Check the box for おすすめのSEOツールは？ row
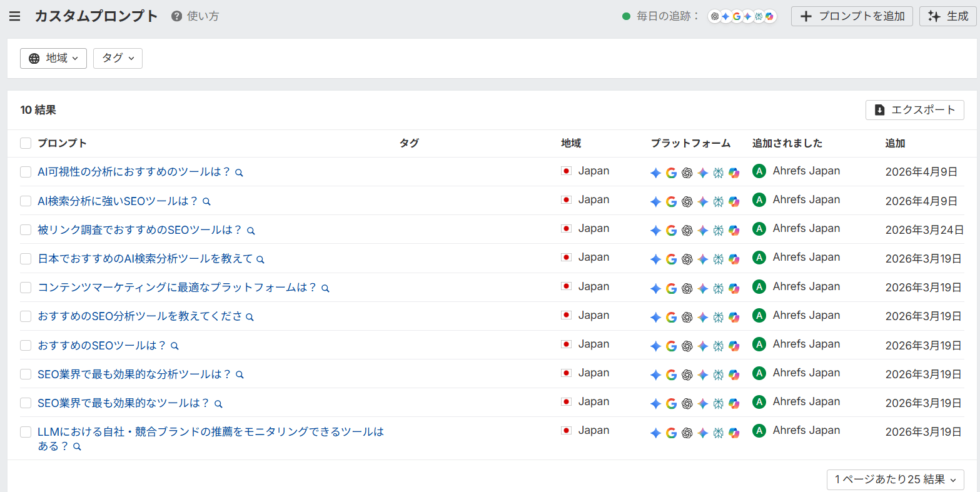Screen dimensions: 980x492 coord(26,345)
